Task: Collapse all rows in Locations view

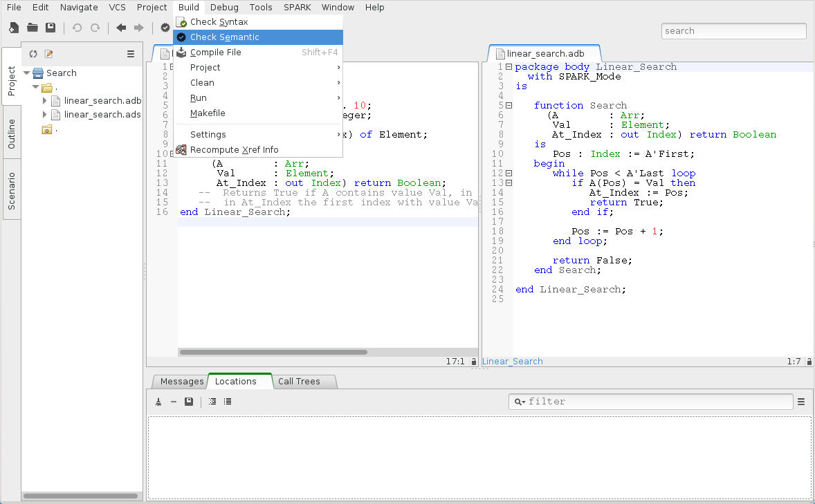Action: (x=228, y=402)
